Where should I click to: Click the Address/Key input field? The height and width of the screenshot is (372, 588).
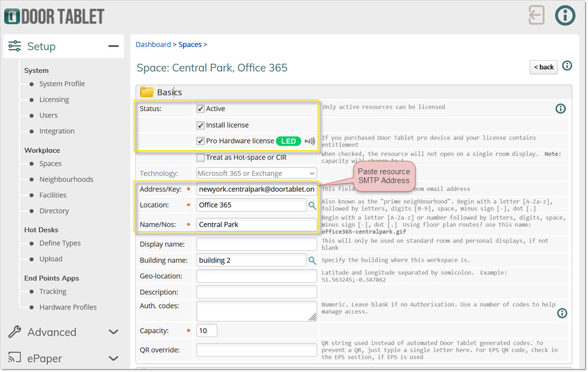pyautogui.click(x=256, y=189)
